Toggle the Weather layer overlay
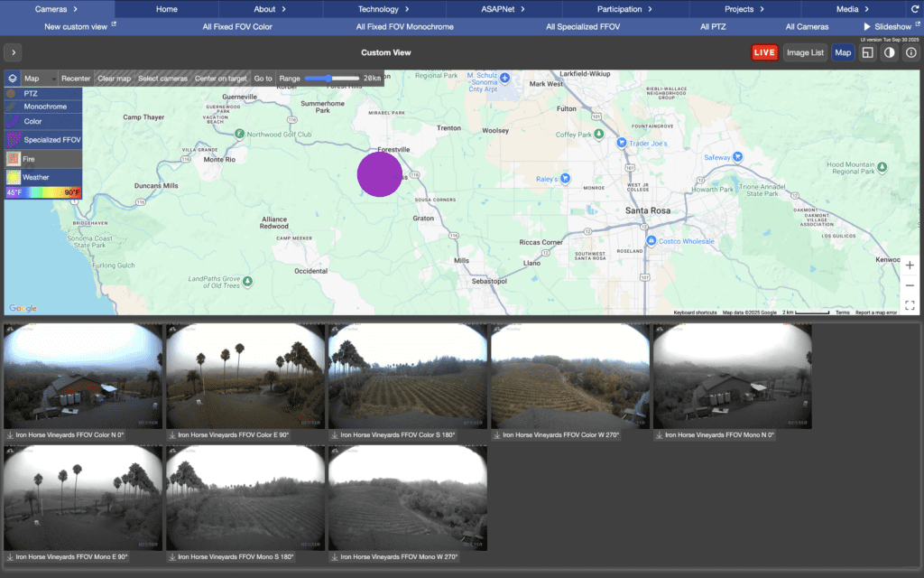The width and height of the screenshot is (924, 578). coord(36,177)
